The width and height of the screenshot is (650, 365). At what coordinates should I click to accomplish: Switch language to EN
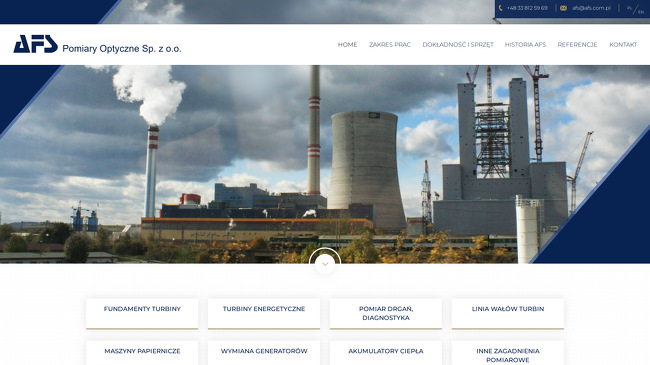click(641, 12)
